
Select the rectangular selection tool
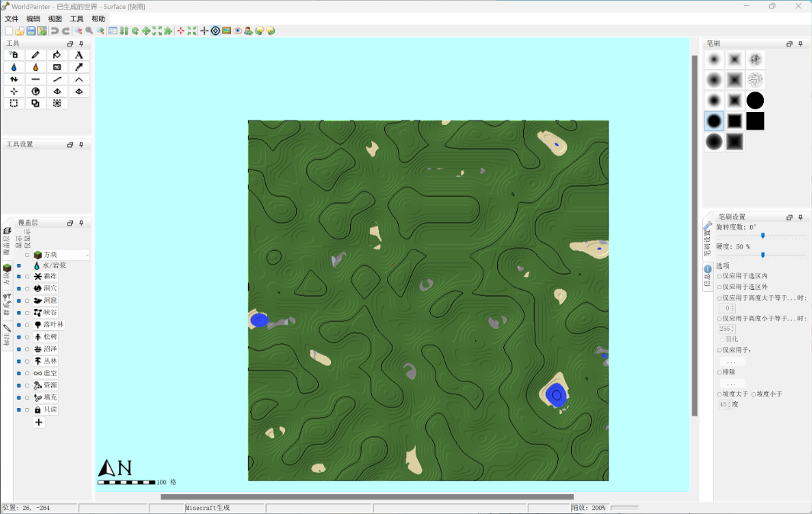[14, 103]
